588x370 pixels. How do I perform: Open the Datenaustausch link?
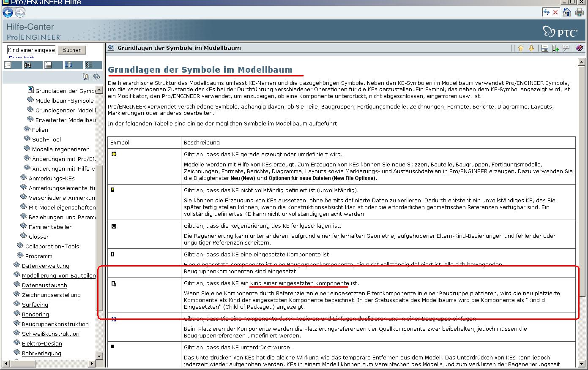[x=44, y=285]
